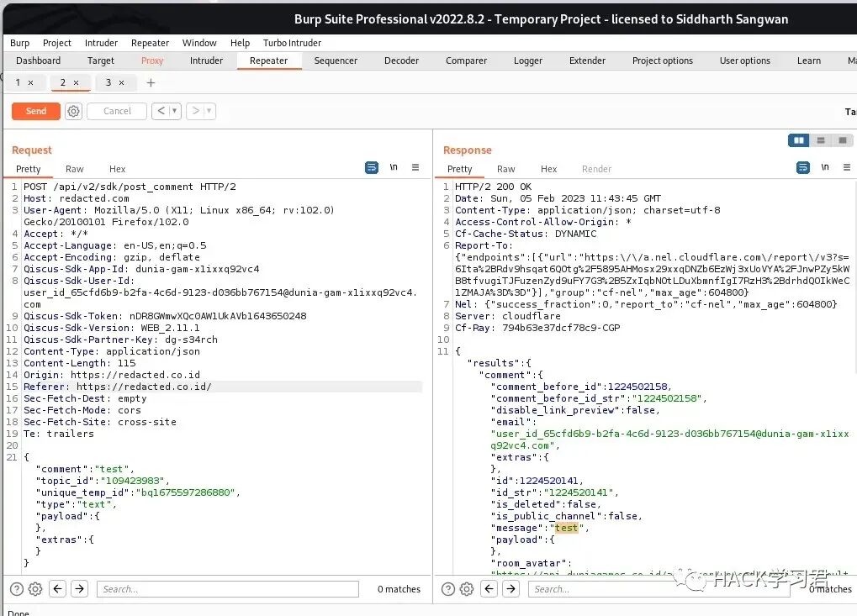Viewport: 857px width, 616px height.
Task: Switch to the Comparer tab
Action: click(x=466, y=61)
